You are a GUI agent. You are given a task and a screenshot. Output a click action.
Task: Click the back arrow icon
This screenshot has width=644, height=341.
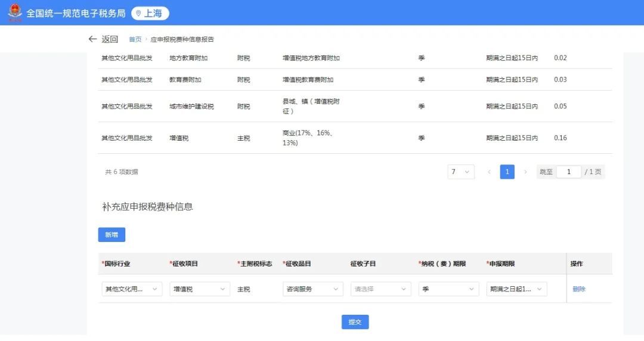point(92,39)
